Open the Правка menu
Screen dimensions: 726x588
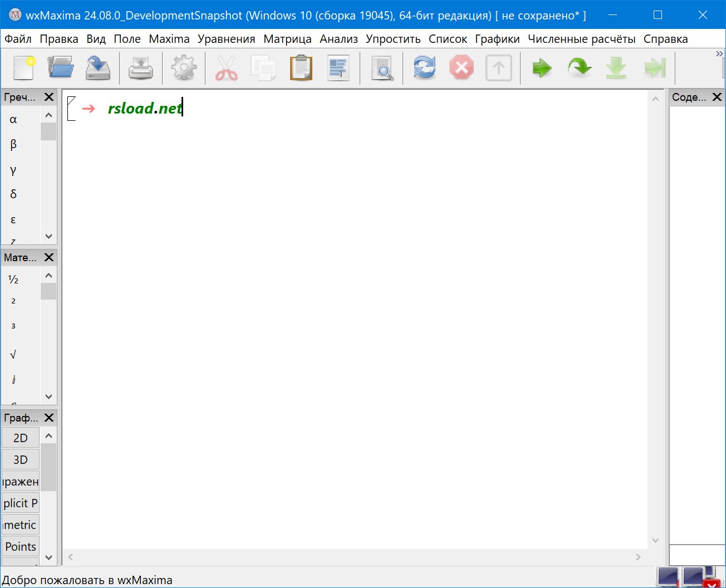coord(59,39)
